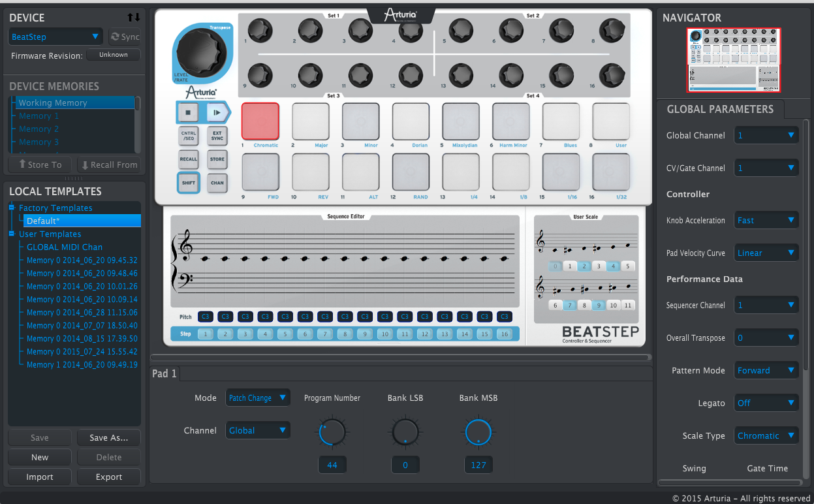Select pad 12 RAND

tap(411, 172)
